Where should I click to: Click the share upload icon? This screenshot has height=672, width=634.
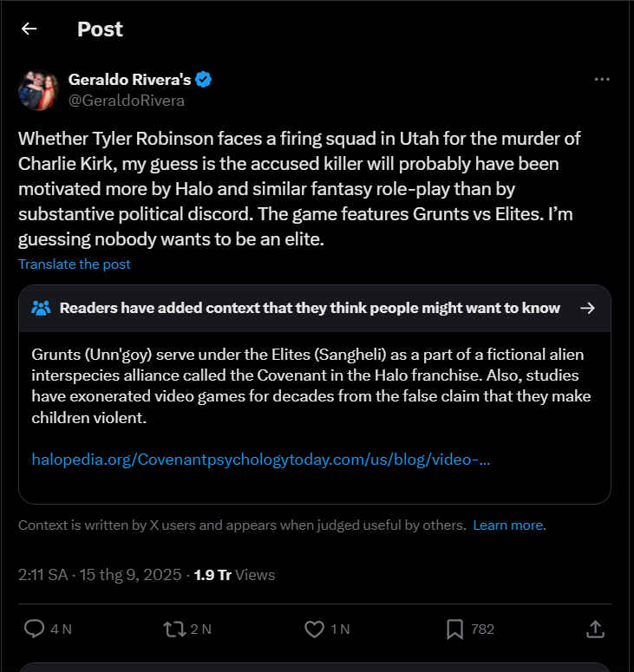595,629
